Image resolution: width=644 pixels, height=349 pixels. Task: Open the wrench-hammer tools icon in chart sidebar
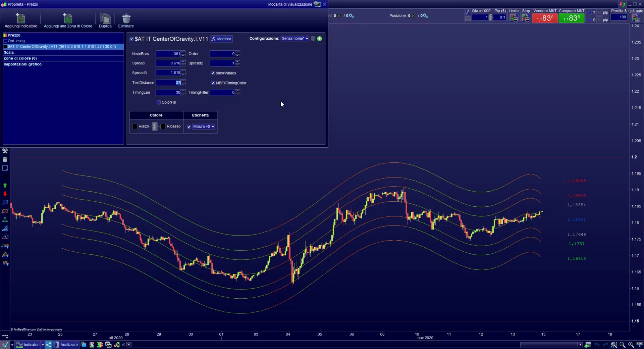coord(5,151)
